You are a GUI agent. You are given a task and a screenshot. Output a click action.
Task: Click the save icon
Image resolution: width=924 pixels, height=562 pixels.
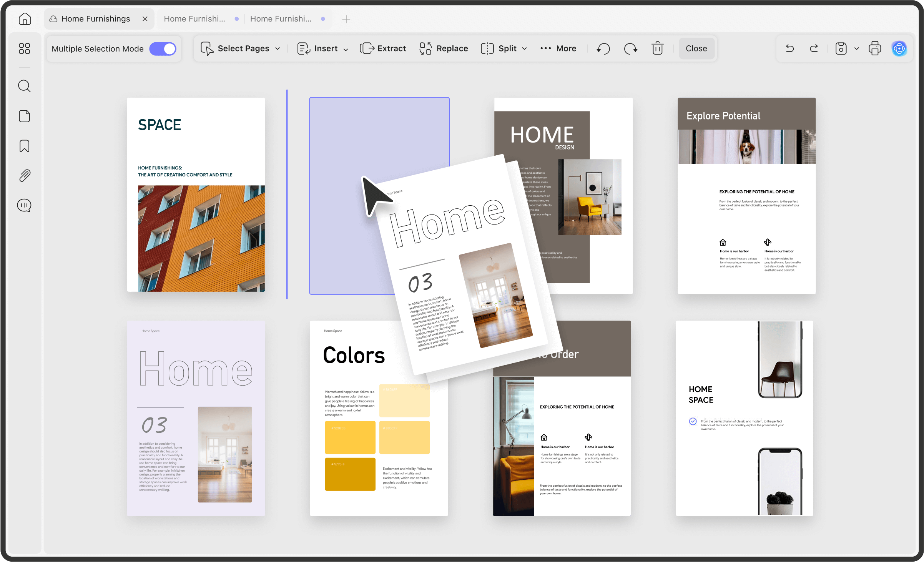coord(841,48)
